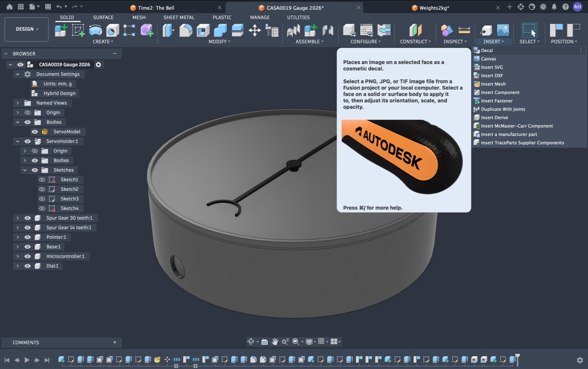The height and width of the screenshot is (369, 588).
Task: Select the Fillet tool icon
Action: (x=186, y=30)
